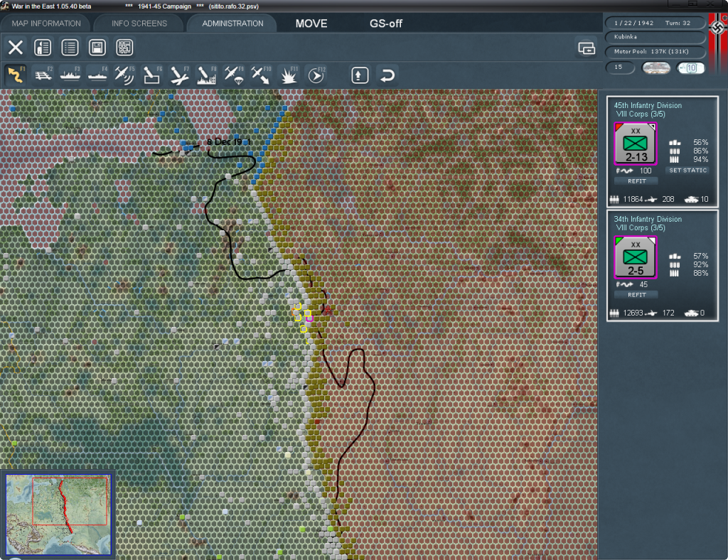Switch to the INFO SCREENS tab

pyautogui.click(x=139, y=23)
